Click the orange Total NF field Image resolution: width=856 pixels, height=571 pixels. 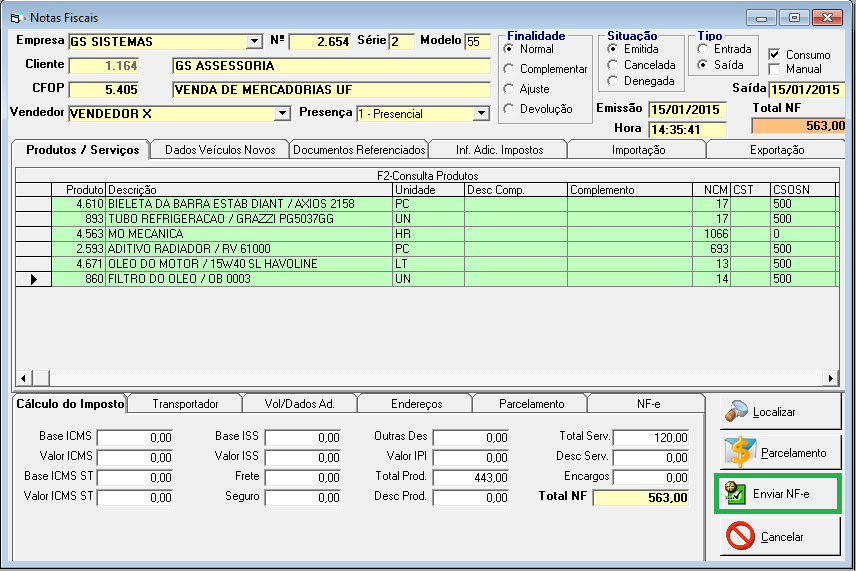click(799, 126)
